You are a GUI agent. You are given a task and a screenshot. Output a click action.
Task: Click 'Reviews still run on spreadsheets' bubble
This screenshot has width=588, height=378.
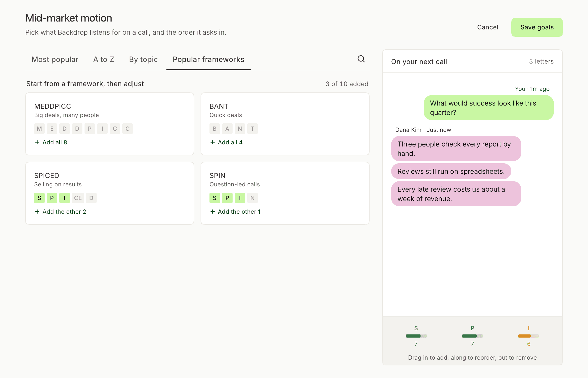[x=451, y=171]
